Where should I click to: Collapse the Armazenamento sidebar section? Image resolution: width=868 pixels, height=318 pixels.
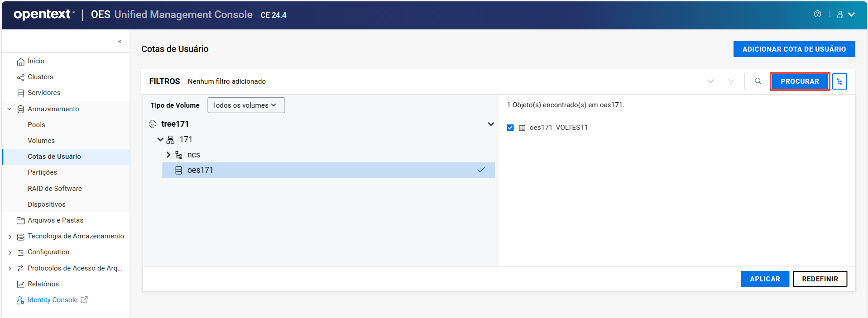tap(10, 109)
